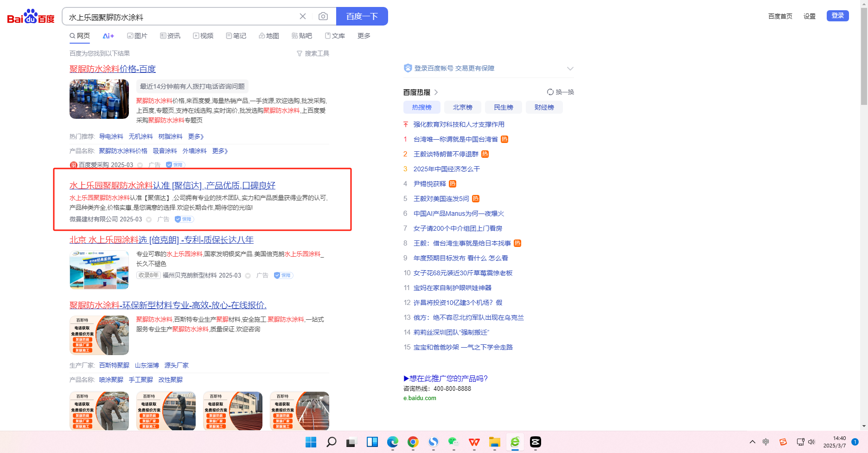The height and width of the screenshot is (453, 868).
Task: Expand the 更多 search categories menu
Action: (364, 36)
